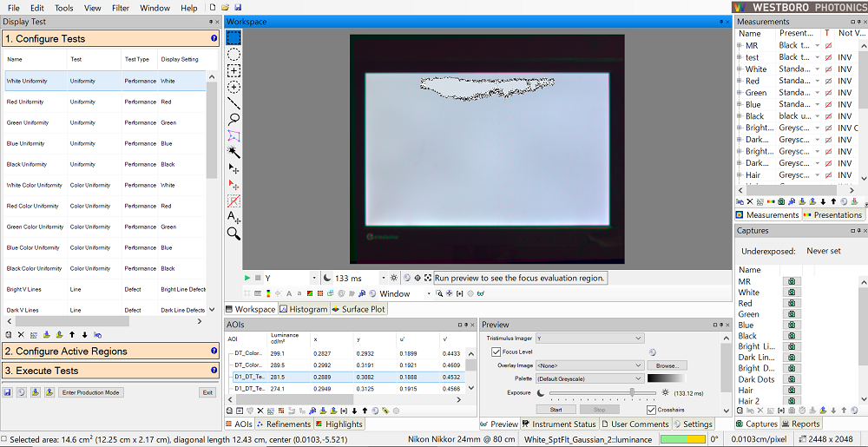Viewport: 868px width, 447px height.
Task: Click the Open folder toolbar icon
Action: coord(226,8)
